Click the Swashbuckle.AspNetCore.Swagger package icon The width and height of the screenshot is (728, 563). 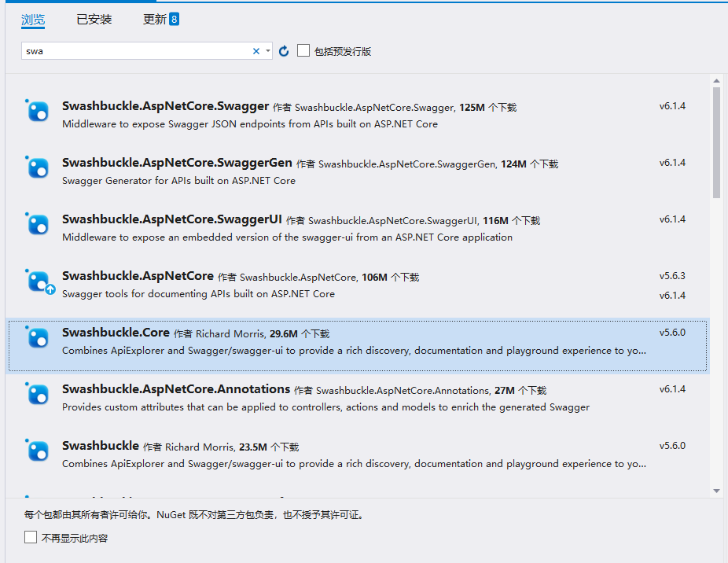[37, 112]
